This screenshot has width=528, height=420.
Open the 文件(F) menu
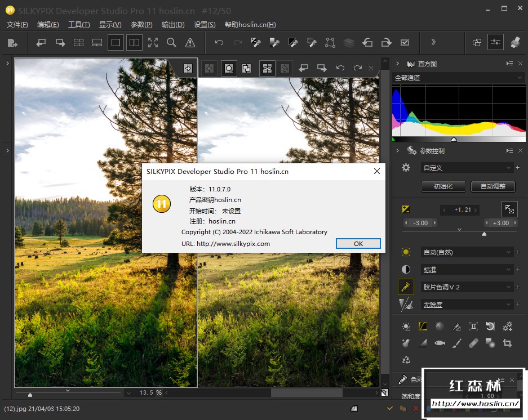click(17, 25)
